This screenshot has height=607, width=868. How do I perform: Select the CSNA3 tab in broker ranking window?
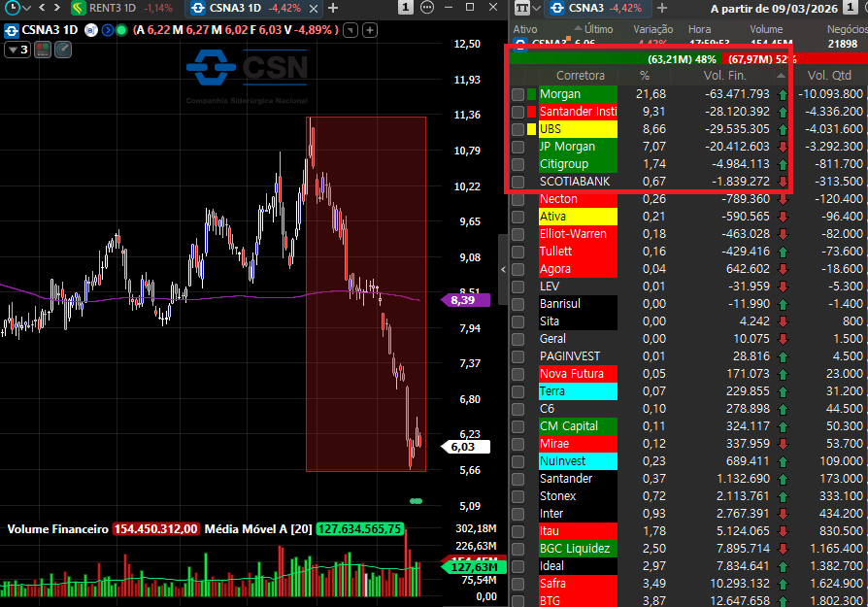[597, 9]
